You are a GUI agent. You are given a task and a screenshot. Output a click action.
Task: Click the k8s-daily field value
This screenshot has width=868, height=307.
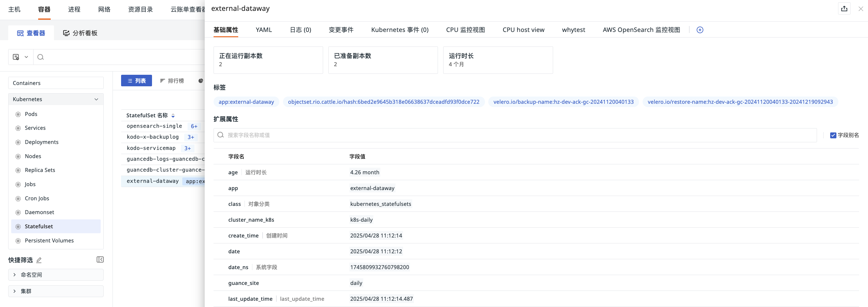tap(361, 220)
